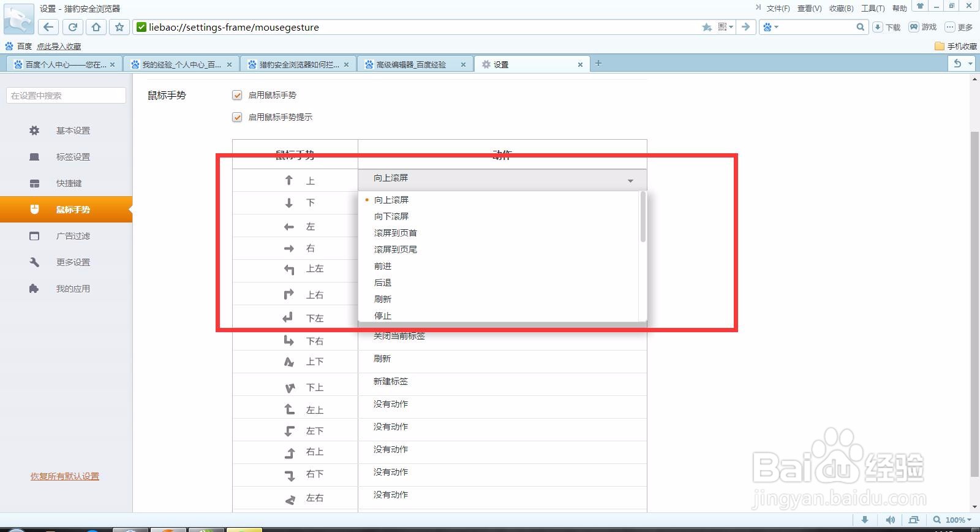Switch to the 百度个人中心 tab
The height and width of the screenshot is (532, 980).
click(x=64, y=64)
